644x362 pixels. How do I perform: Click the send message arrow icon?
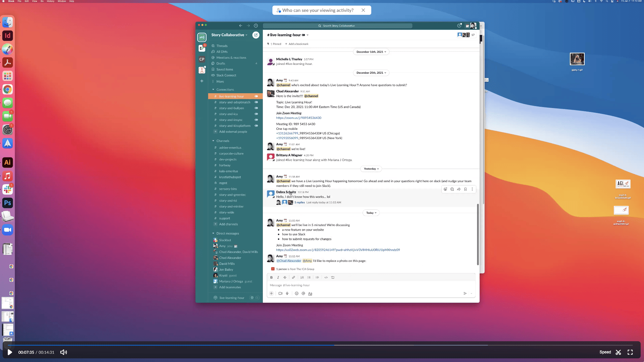tap(465, 293)
